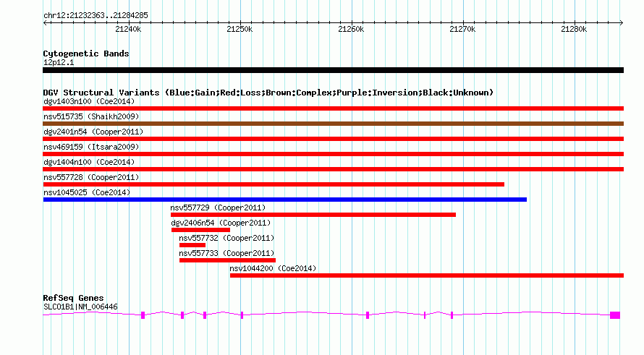Image resolution: width=644 pixels, height=355 pixels.
Task: Click the dgv2406n54 (Cooper2011) label
Action: tap(221, 223)
